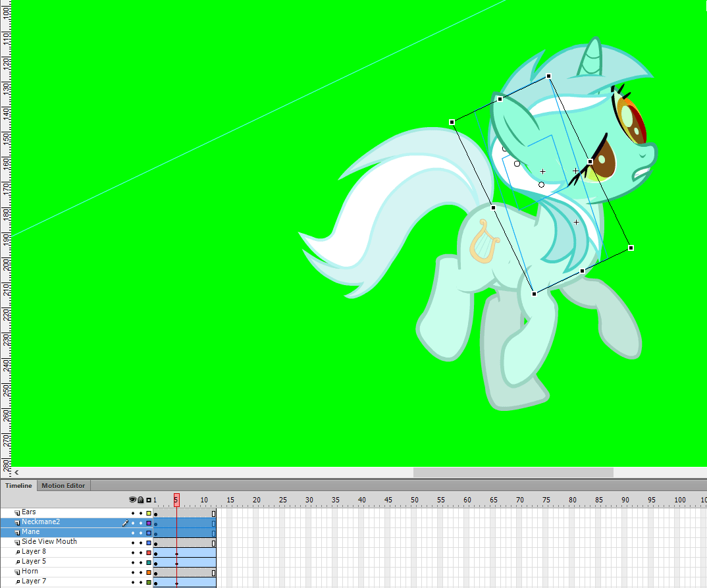Image resolution: width=707 pixels, height=588 pixels.
Task: Click the bottom-left corner transform handle
Action: [x=535, y=294]
